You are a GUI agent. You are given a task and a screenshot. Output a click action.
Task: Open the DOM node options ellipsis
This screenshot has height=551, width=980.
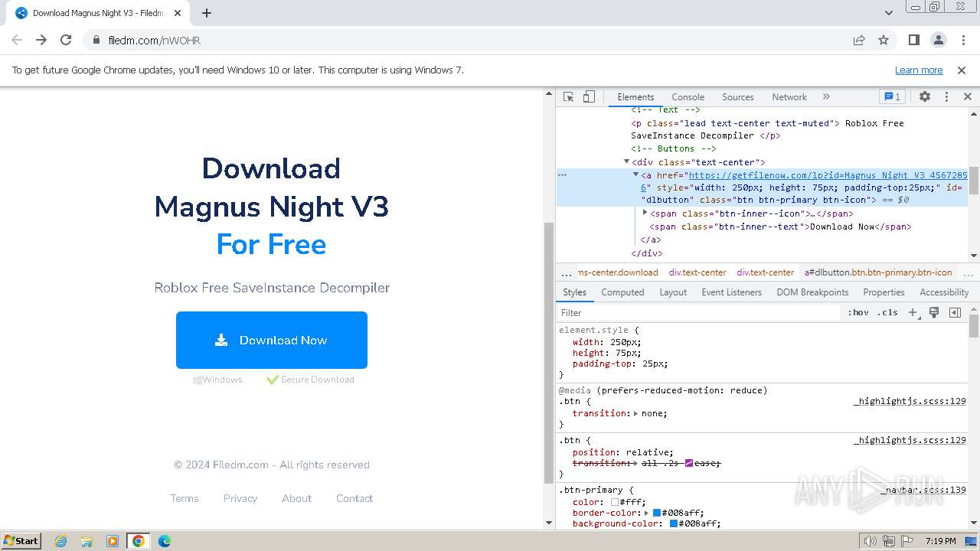562,175
